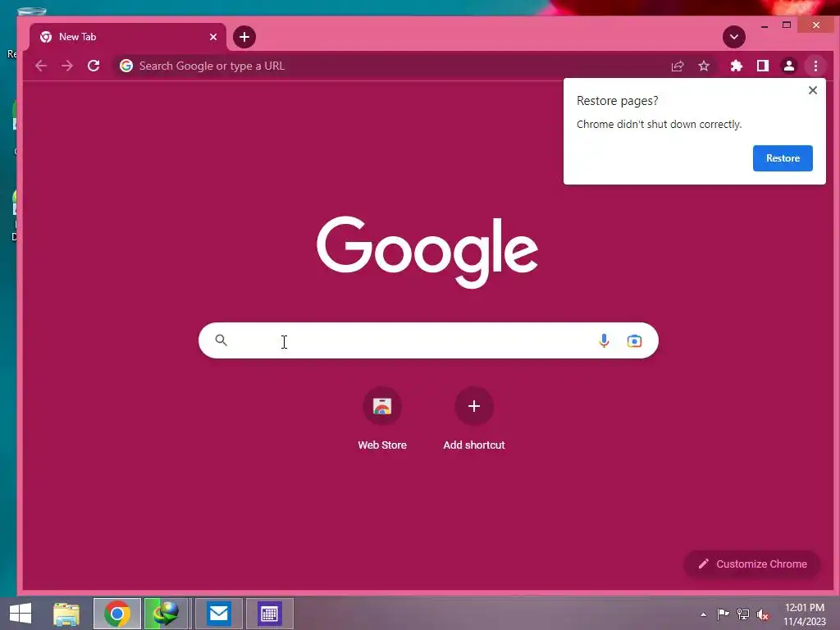Click the Chrome taskbar icon
The height and width of the screenshot is (630, 840).
pyautogui.click(x=116, y=614)
